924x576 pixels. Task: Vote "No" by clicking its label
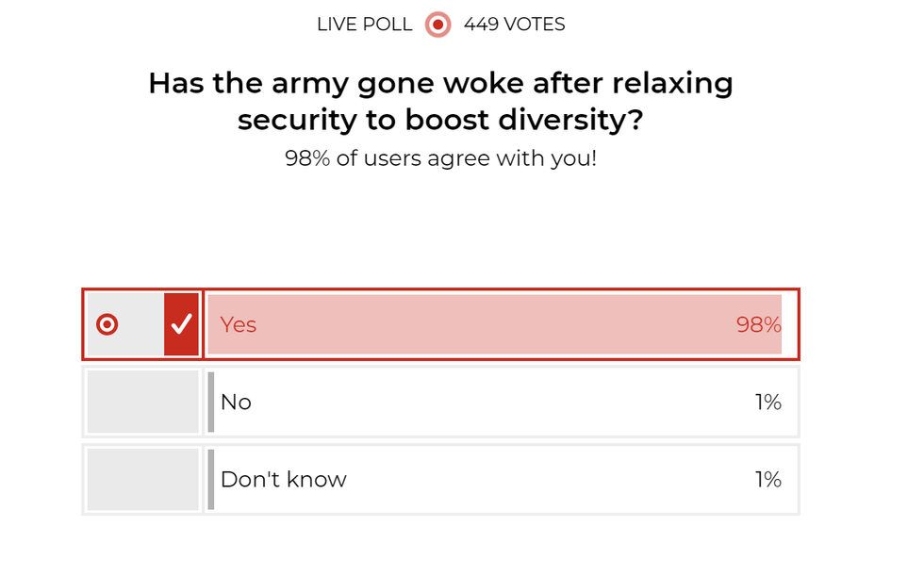pyautogui.click(x=236, y=403)
